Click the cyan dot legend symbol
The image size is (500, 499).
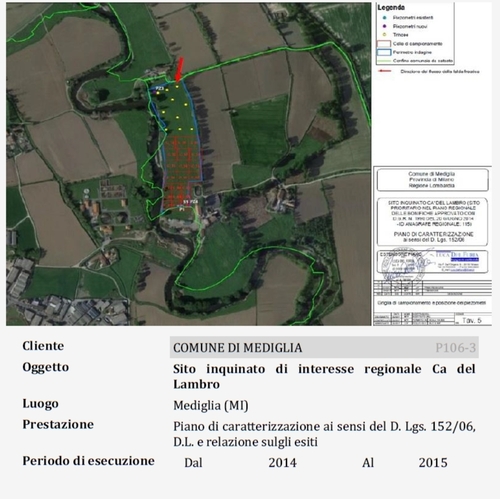[385, 18]
